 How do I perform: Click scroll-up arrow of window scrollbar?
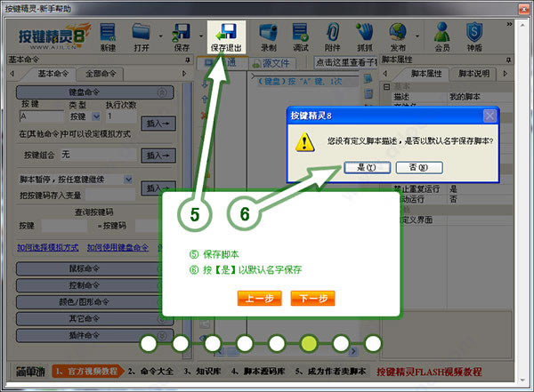[x=522, y=25]
